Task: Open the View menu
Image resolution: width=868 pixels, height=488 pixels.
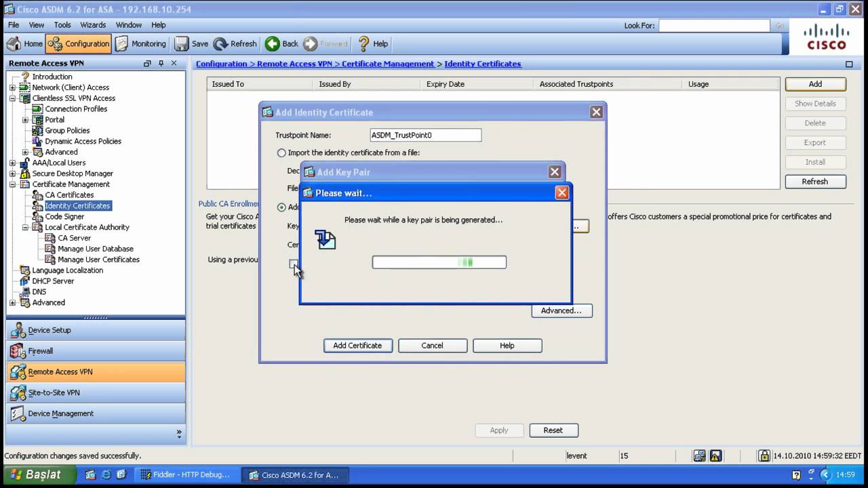Action: coord(37,25)
